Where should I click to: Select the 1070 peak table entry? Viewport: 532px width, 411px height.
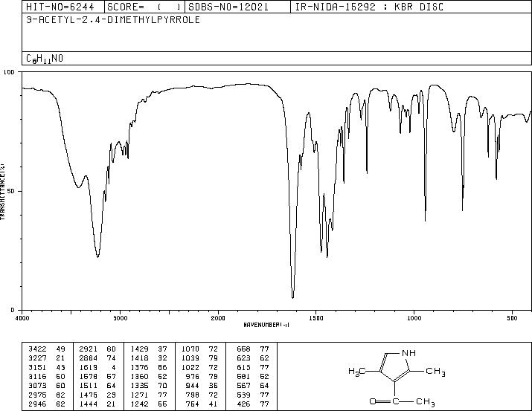click(200, 349)
